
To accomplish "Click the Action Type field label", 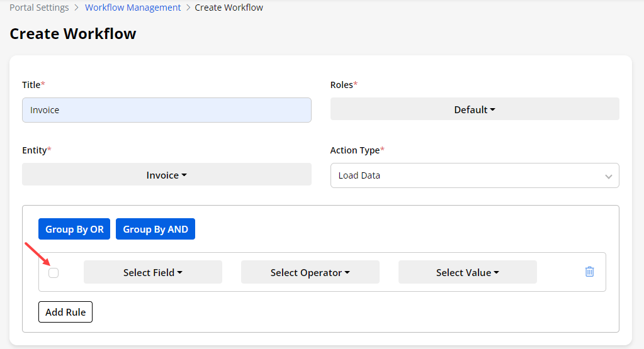I will tap(355, 150).
